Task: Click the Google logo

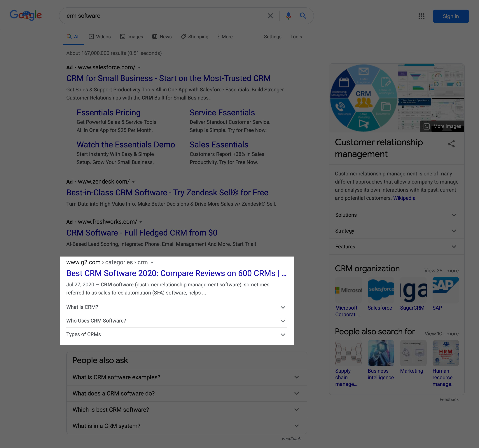Action: (x=26, y=15)
